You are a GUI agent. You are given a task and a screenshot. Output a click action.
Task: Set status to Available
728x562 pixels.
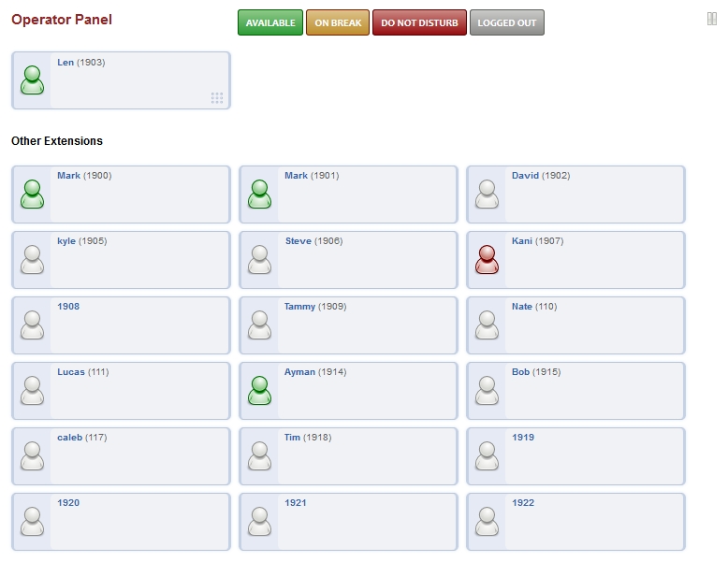click(x=270, y=23)
